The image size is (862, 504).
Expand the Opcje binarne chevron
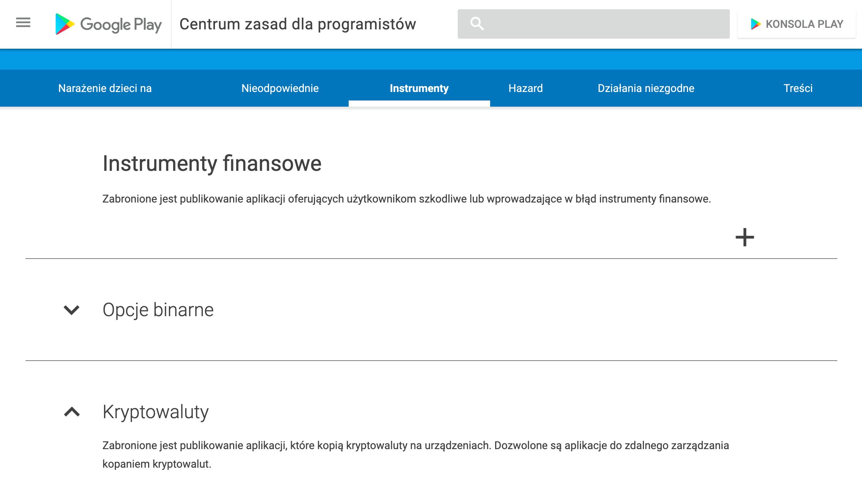(72, 310)
